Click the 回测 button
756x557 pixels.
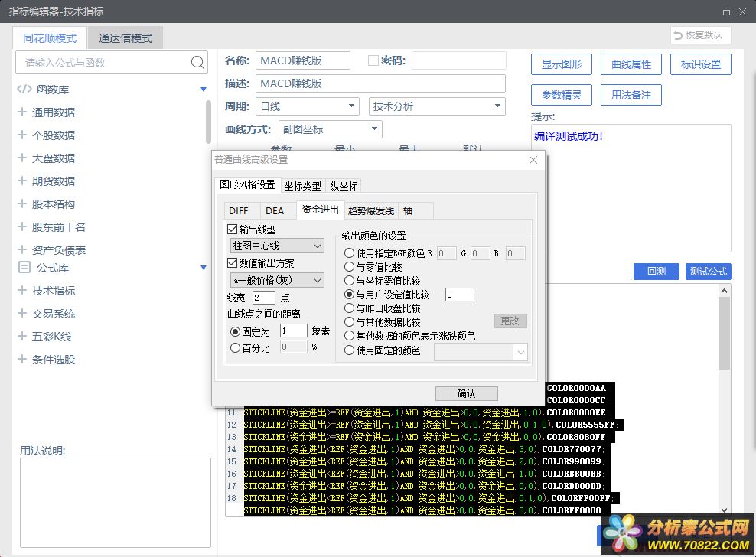[657, 272]
